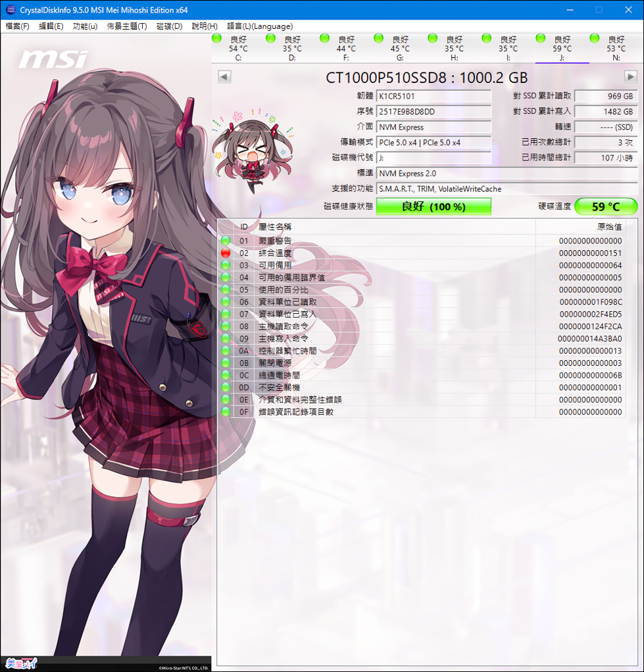The image size is (644, 672).
Task: Open the 語言(L)(Language) menu
Action: [x=260, y=26]
